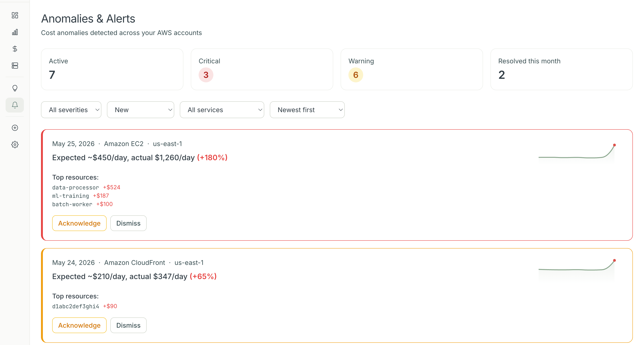644x345 pixels.
Task: Open the gear settings icon
Action: point(15,145)
